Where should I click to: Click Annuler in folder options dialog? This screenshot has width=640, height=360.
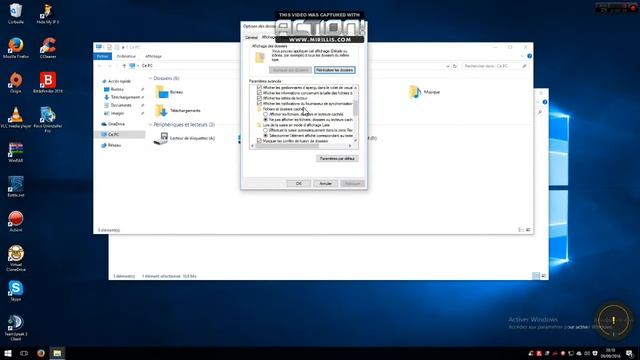(325, 183)
